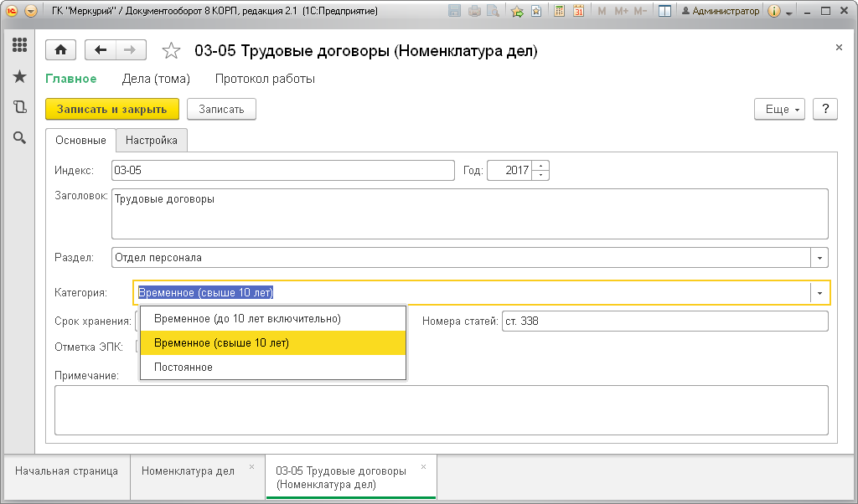Screen dimensions: 858x504
Task: Open the Calendar from title bar
Action: [578, 11]
